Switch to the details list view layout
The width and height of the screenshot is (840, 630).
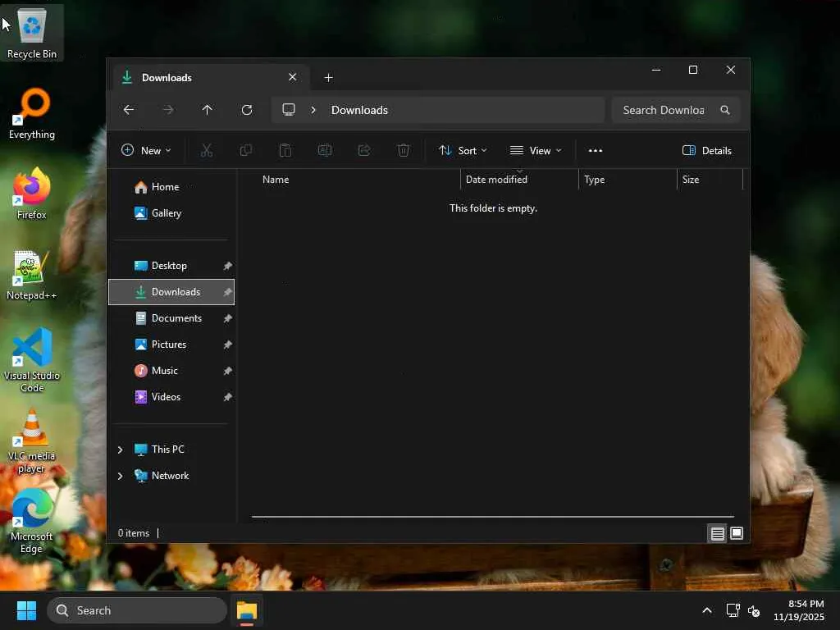pyautogui.click(x=717, y=534)
